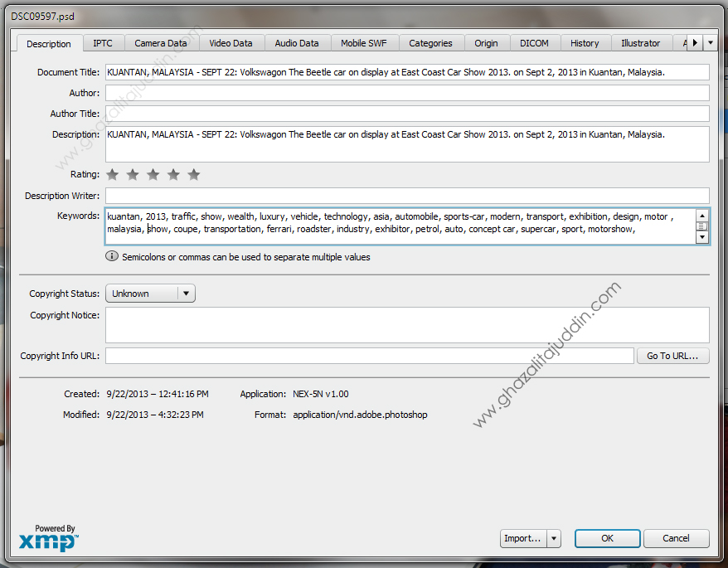728x568 pixels.
Task: Expand the Import button dropdown arrow
Action: click(554, 539)
